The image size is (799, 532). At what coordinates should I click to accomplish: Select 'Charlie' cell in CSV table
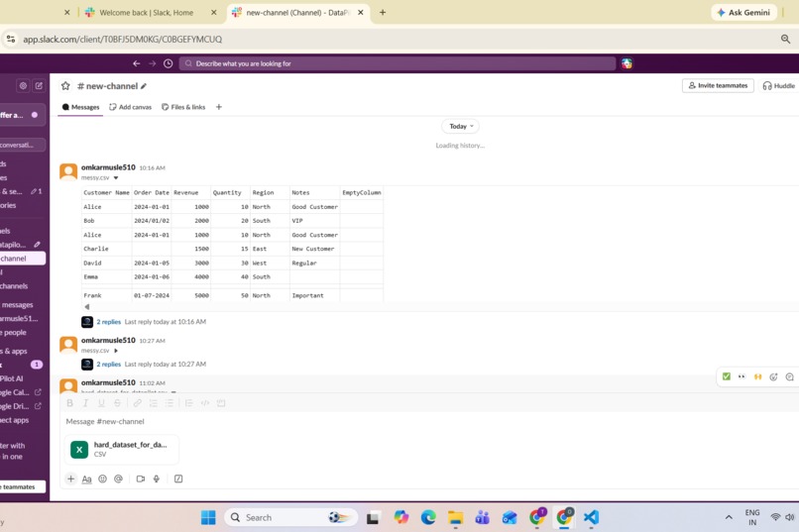(x=106, y=249)
